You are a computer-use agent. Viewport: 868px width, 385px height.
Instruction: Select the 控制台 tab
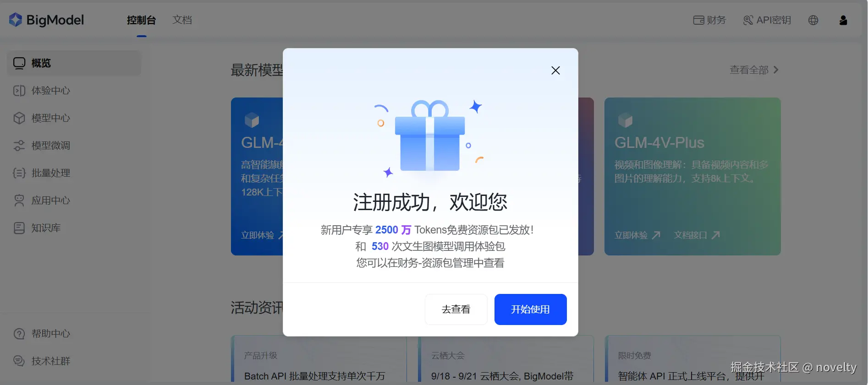(x=142, y=20)
